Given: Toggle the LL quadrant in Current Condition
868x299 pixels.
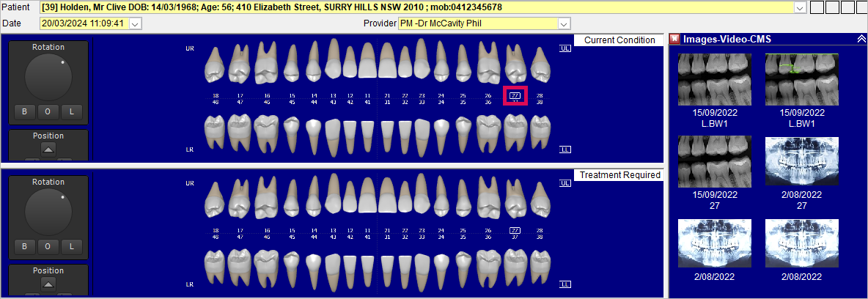Looking at the screenshot, I should click(x=564, y=149).
